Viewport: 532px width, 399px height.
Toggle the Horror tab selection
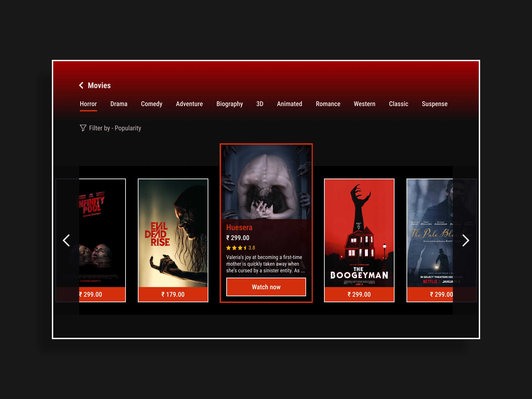click(x=88, y=104)
